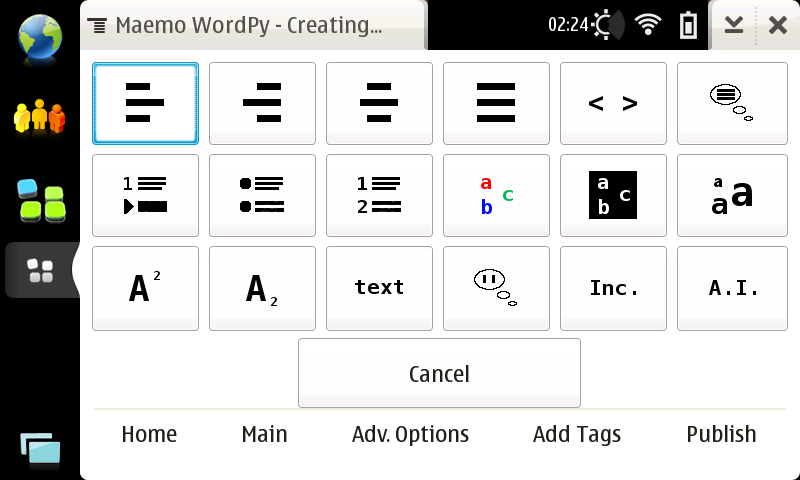Insert a bulleted list
The image size is (800, 480).
pyautogui.click(x=262, y=195)
